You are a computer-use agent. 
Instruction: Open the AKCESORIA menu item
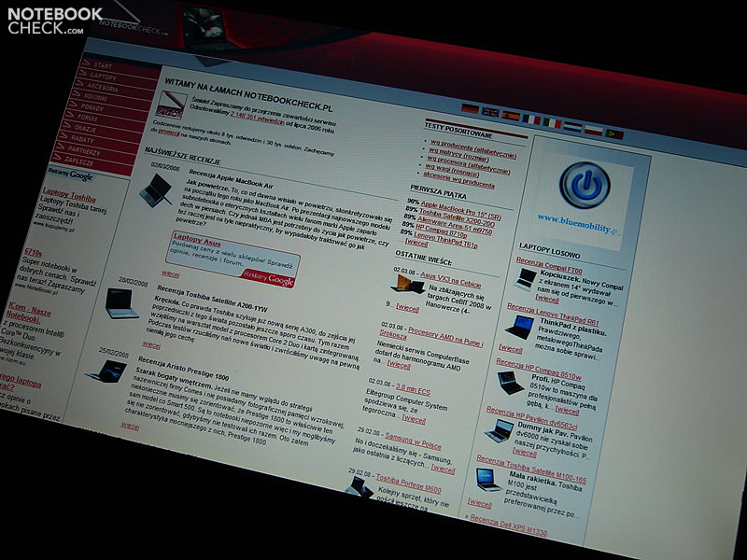103,88
